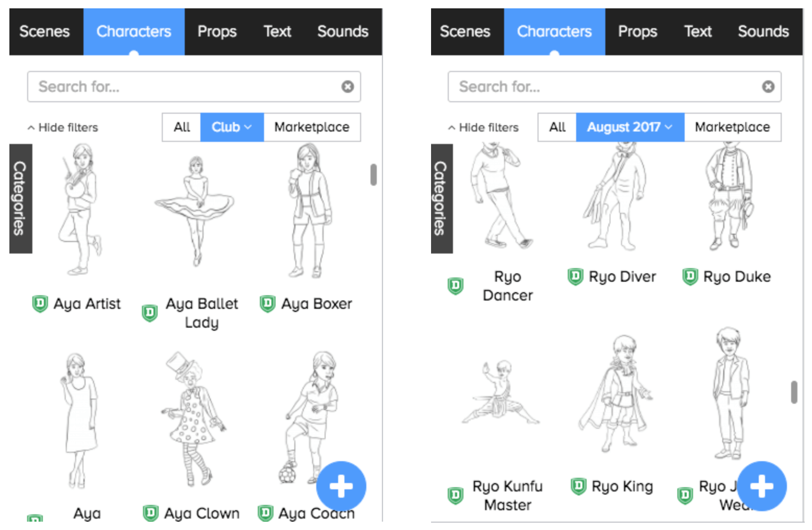The height and width of the screenshot is (530, 812).
Task: Clear the right panel search field
Action: tap(768, 87)
